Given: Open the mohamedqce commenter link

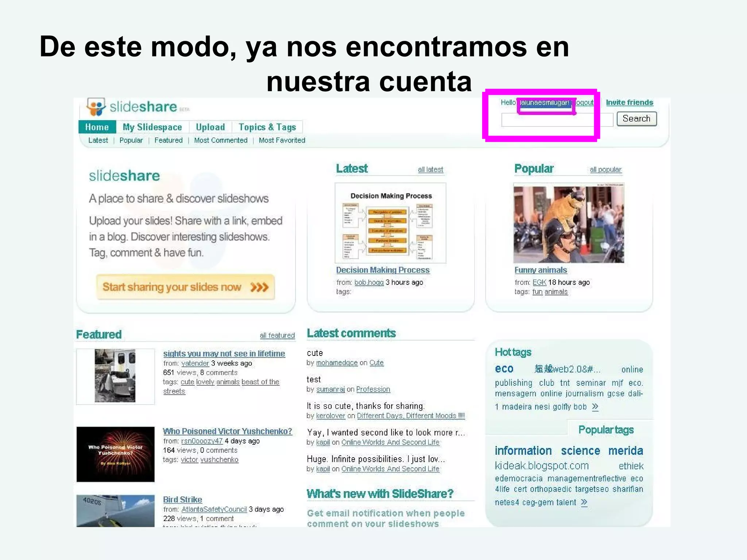Looking at the screenshot, I should coord(337,363).
